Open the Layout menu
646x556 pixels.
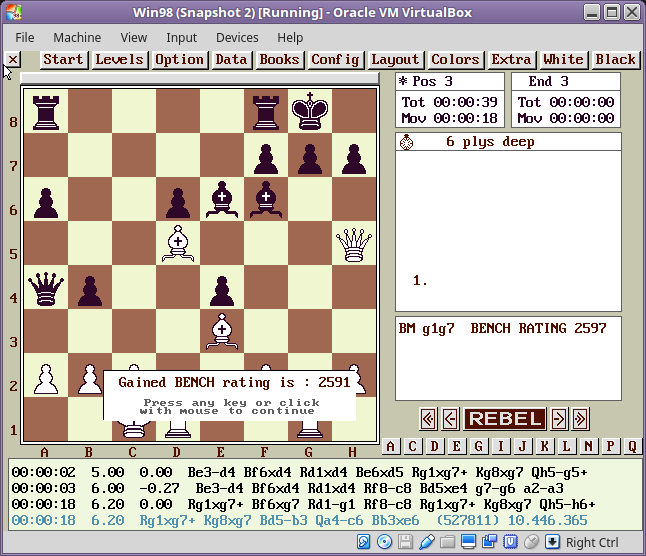pos(395,60)
